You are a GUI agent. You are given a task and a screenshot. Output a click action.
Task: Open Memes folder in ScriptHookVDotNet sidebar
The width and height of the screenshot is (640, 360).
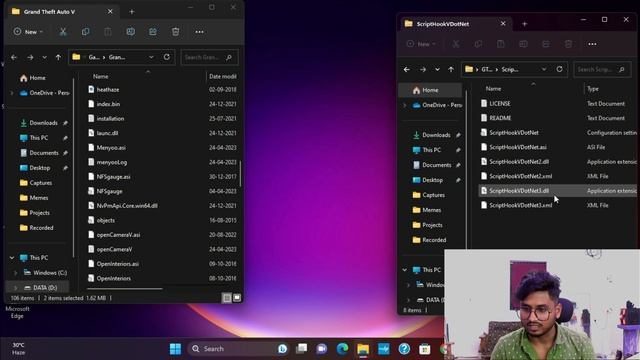click(x=427, y=210)
